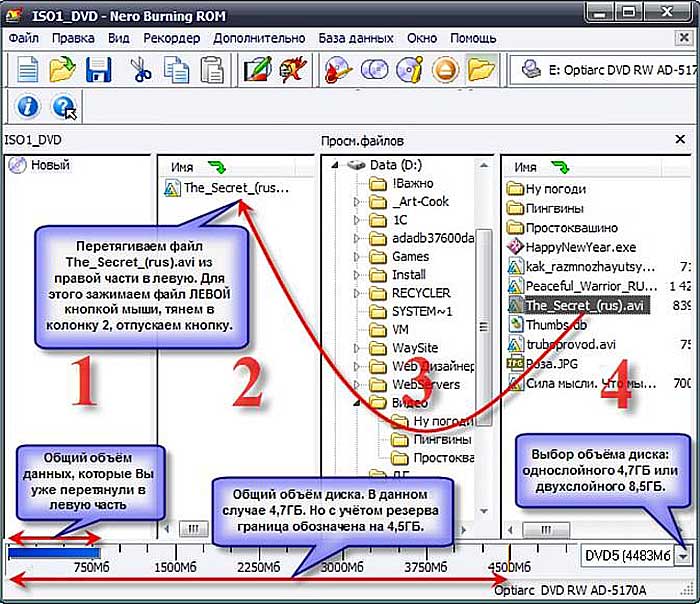Open the Дополнительно menu
The image size is (700, 604).
(x=259, y=38)
